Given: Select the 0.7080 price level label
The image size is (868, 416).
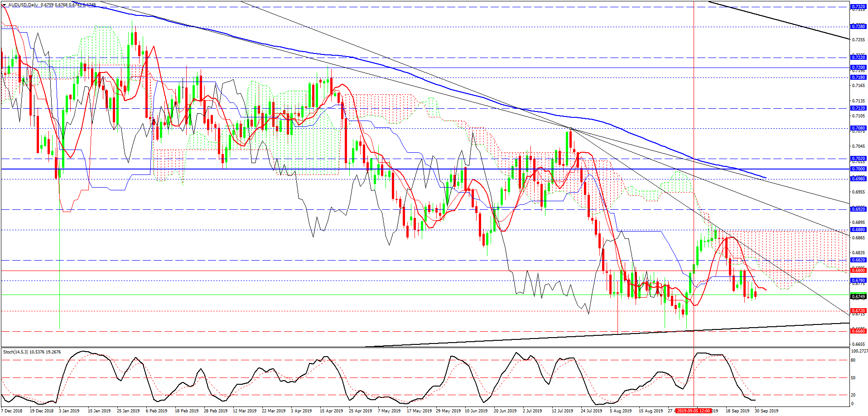Looking at the screenshot, I should click(858, 128).
